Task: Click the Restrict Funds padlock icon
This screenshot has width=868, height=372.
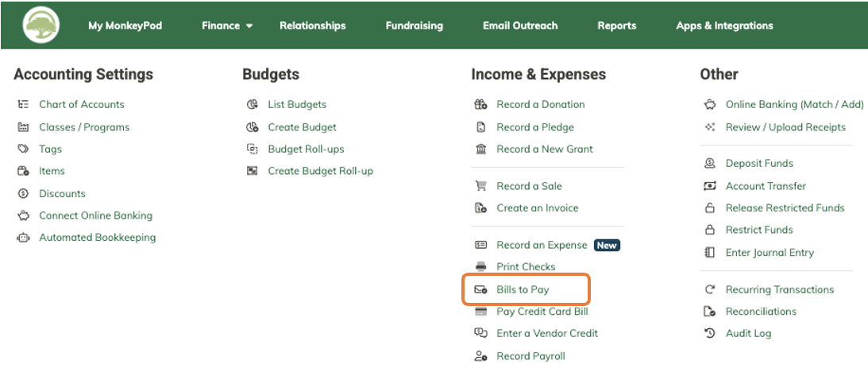Action: (710, 230)
